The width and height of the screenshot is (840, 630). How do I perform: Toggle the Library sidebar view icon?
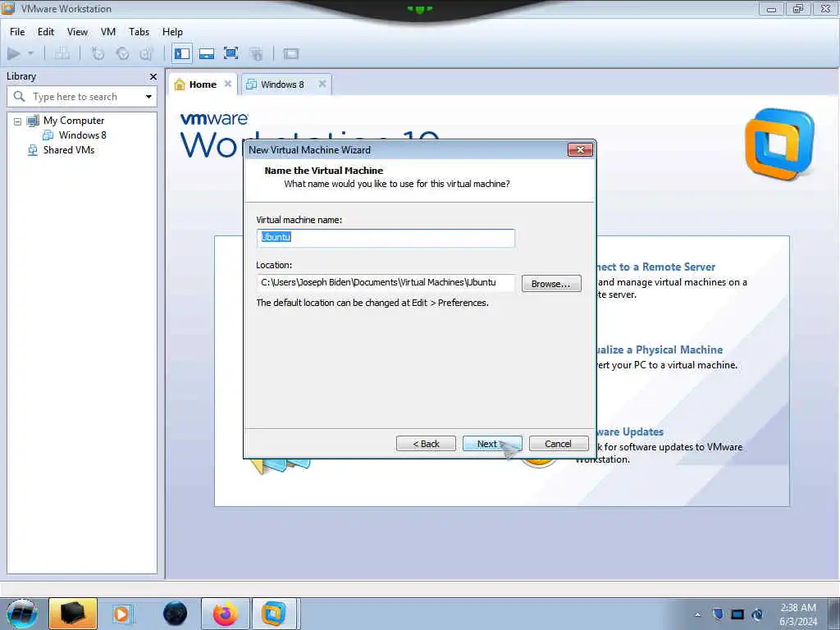point(182,53)
